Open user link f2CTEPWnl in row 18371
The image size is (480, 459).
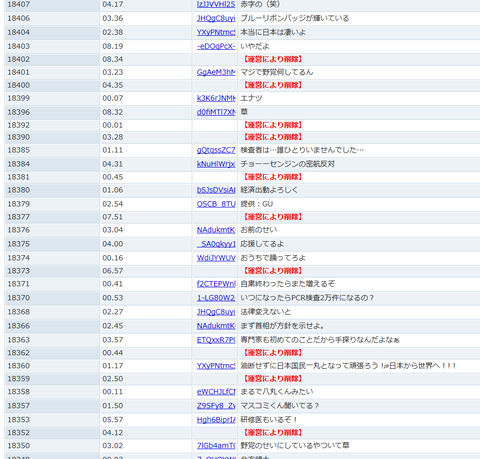pyautogui.click(x=216, y=284)
